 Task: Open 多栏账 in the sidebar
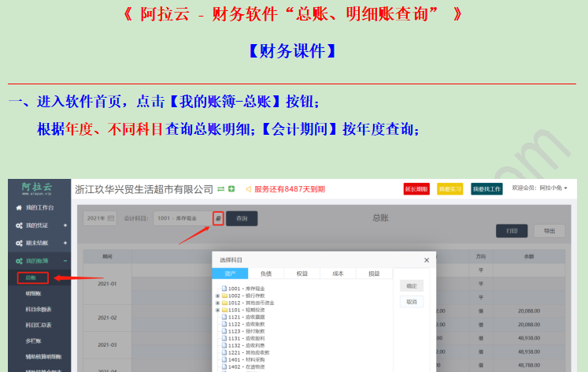[33, 340]
